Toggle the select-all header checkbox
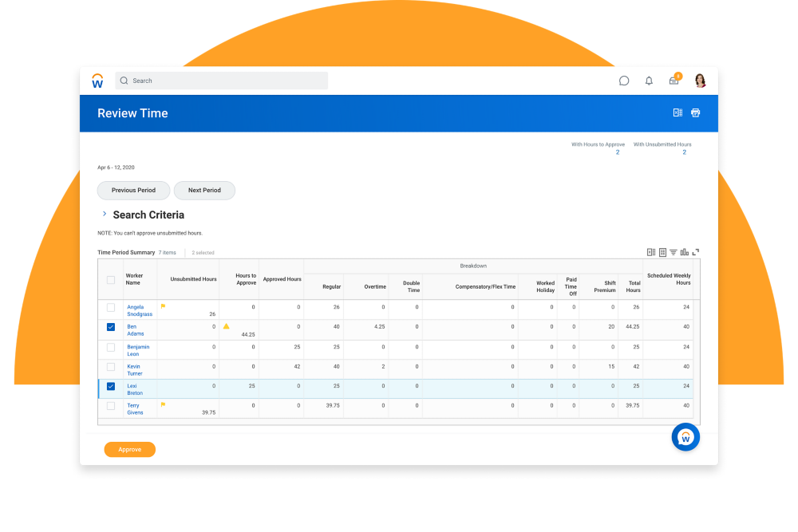 coord(111,280)
